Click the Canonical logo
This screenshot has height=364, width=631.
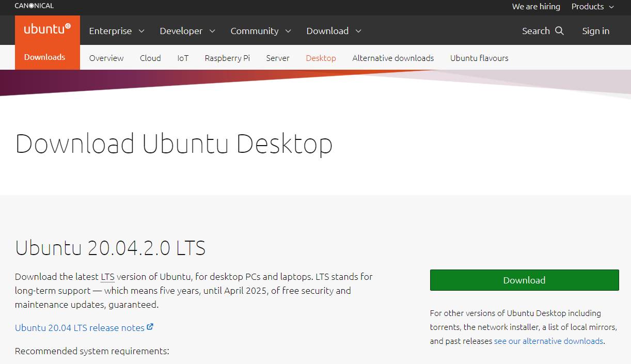(x=34, y=6)
